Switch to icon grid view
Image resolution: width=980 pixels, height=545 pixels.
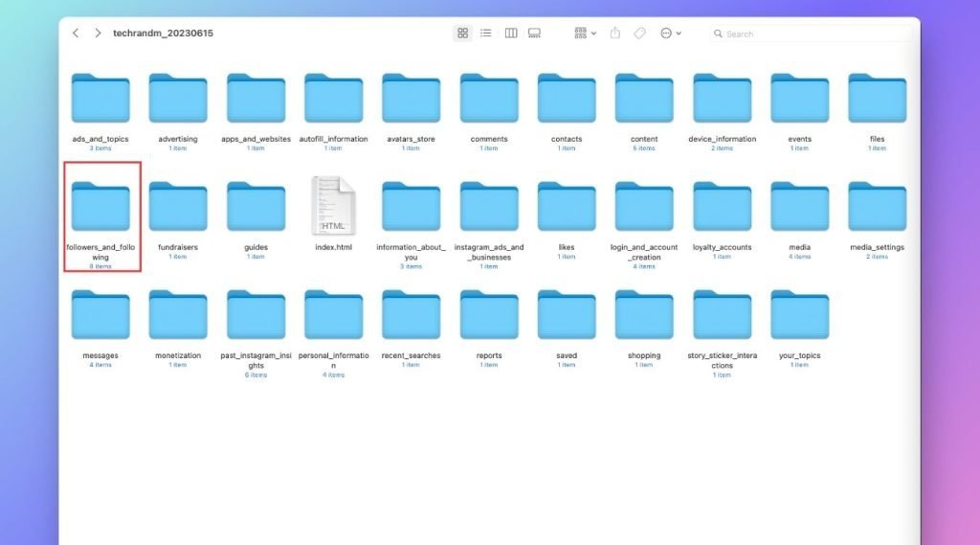point(463,33)
